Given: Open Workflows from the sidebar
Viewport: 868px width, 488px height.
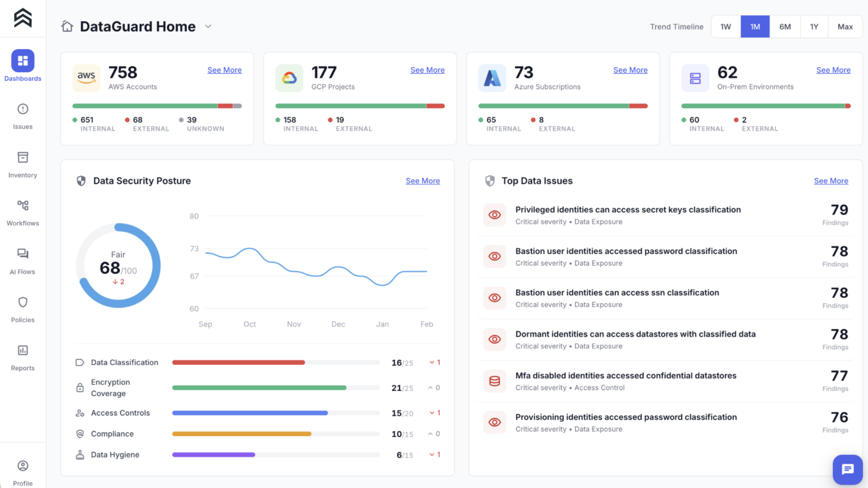Looking at the screenshot, I should [23, 205].
